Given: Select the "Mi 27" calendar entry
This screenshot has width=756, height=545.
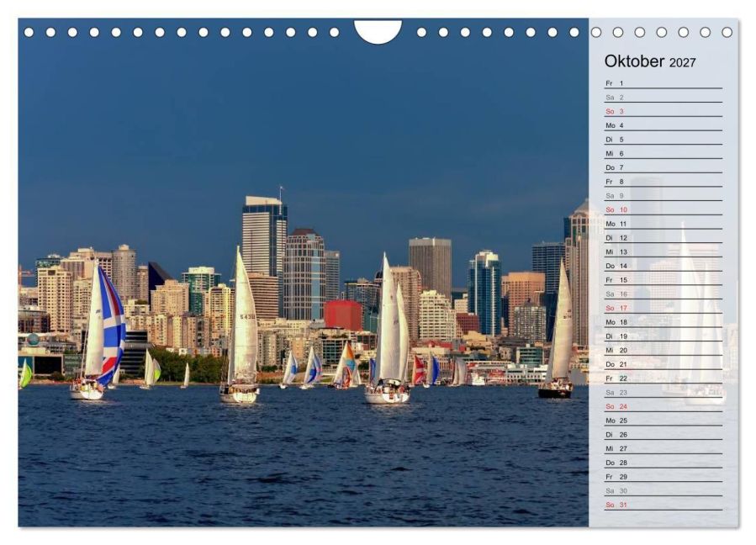Looking at the screenshot, I should click(663, 448).
